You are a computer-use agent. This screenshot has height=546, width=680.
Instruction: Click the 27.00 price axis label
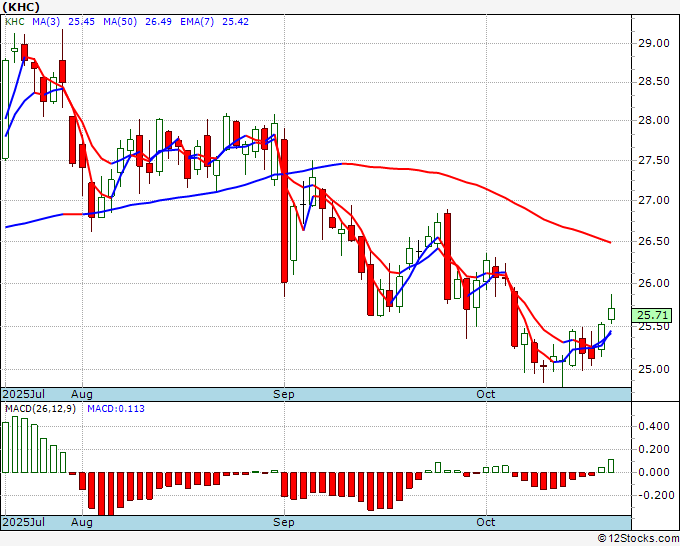[654, 200]
